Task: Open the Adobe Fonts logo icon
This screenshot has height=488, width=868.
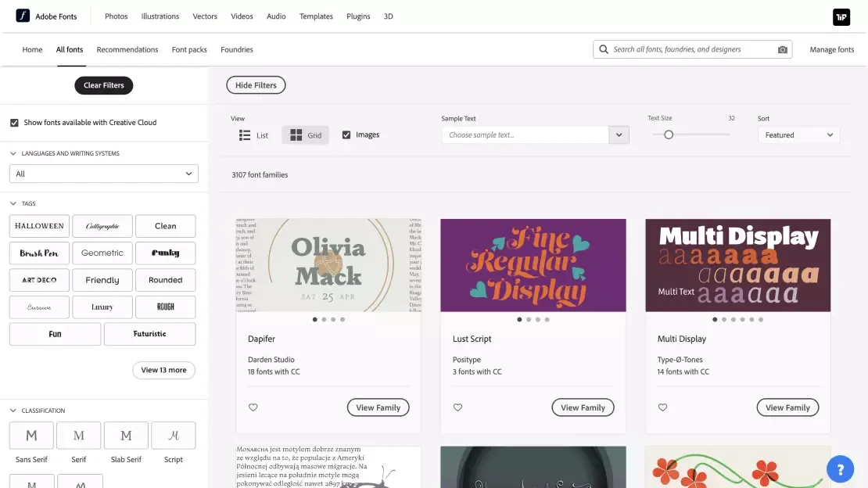Action: point(23,16)
